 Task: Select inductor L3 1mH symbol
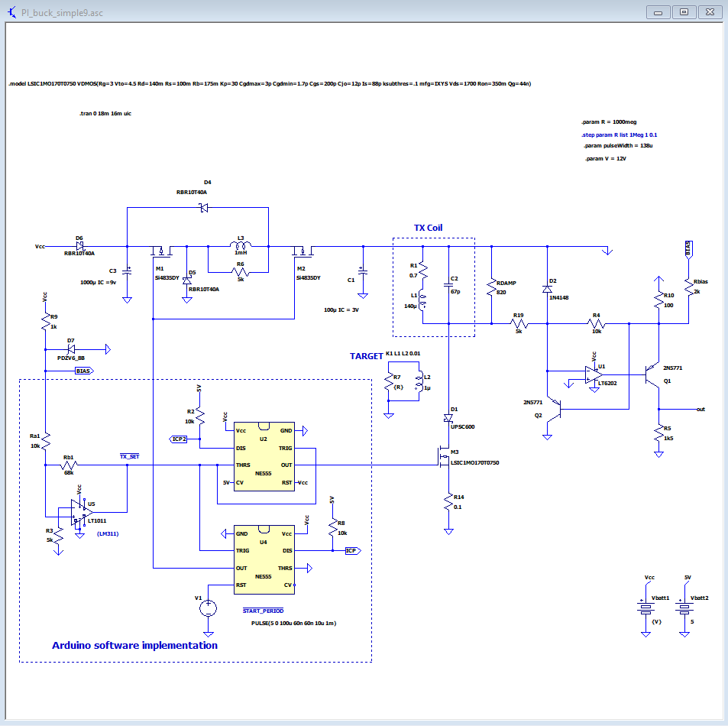click(241, 245)
